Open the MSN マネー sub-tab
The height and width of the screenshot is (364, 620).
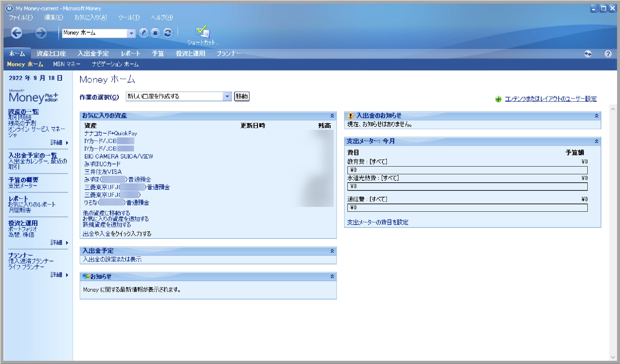pyautogui.click(x=67, y=64)
